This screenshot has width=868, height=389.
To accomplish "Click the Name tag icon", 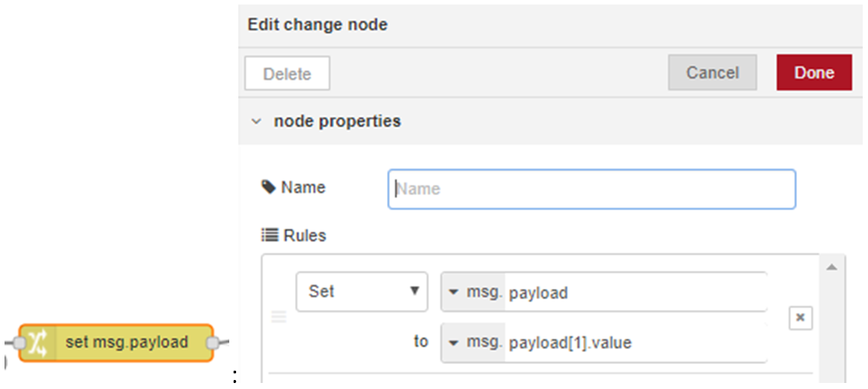I will (268, 187).
